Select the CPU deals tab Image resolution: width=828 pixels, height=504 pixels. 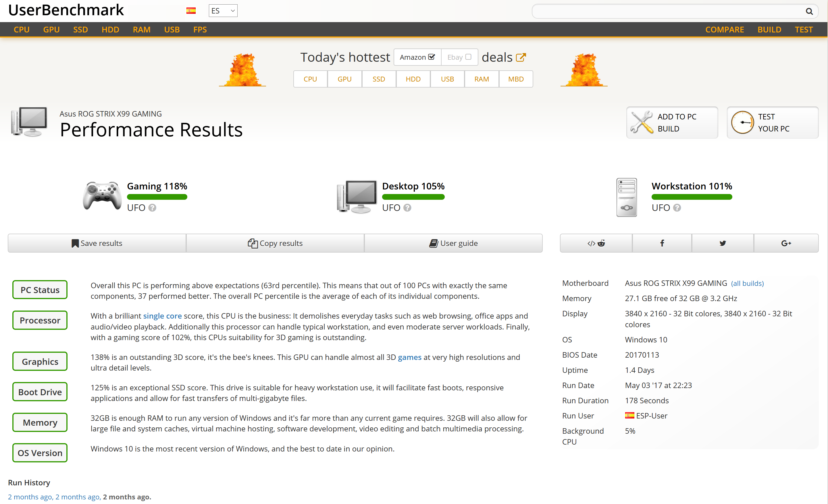point(310,79)
